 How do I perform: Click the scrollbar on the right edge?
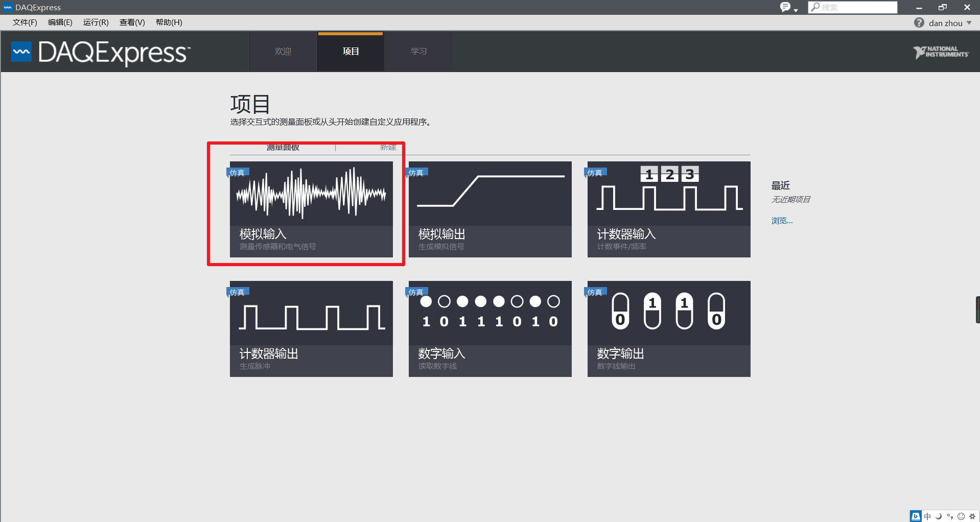[x=976, y=309]
